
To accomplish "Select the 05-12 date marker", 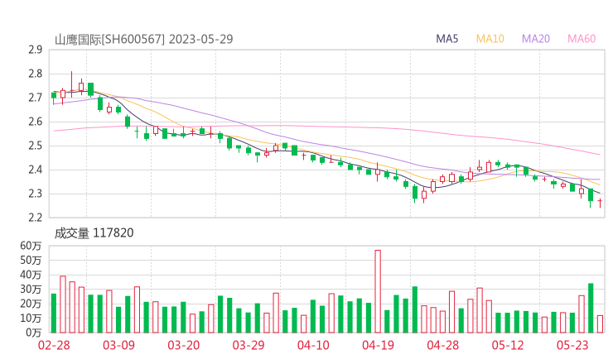I will [x=507, y=345].
